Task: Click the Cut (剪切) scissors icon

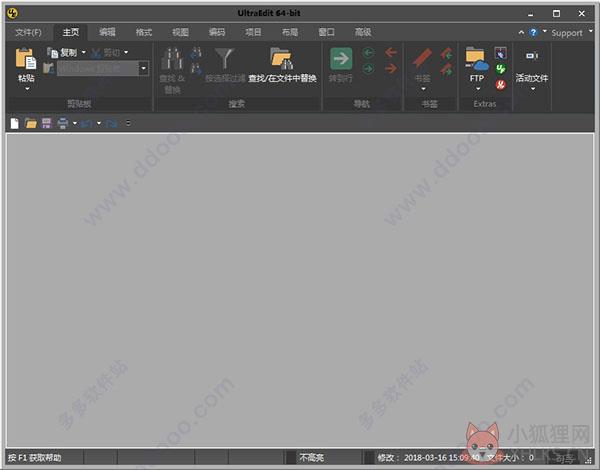Action: tap(96, 52)
